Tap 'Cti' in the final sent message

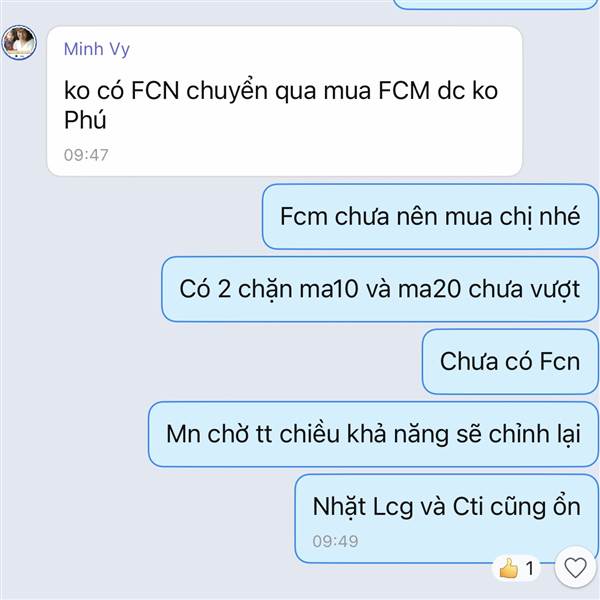click(468, 507)
